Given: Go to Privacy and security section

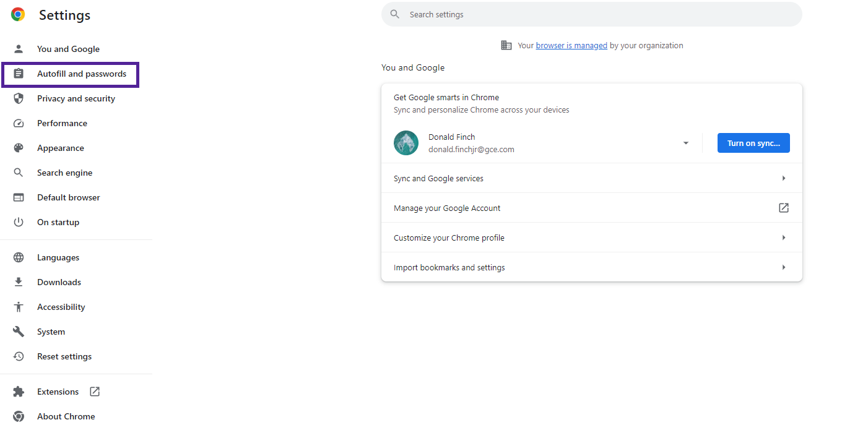Looking at the screenshot, I should click(76, 98).
